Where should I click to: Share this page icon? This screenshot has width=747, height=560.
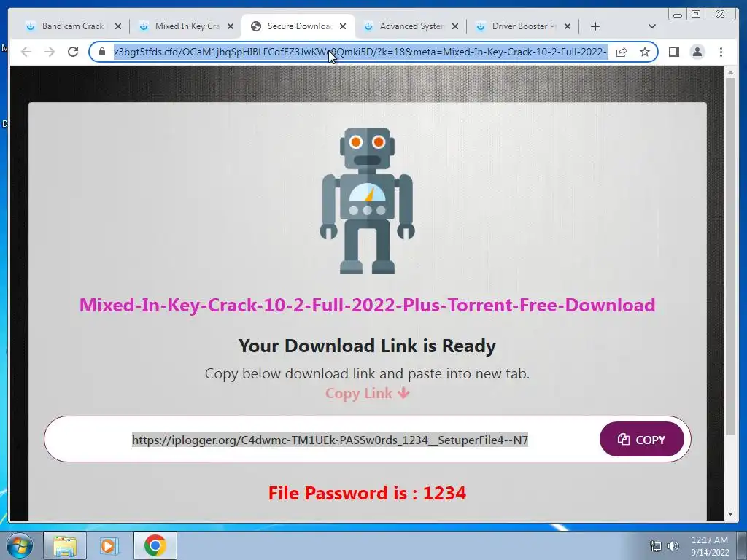pos(622,52)
